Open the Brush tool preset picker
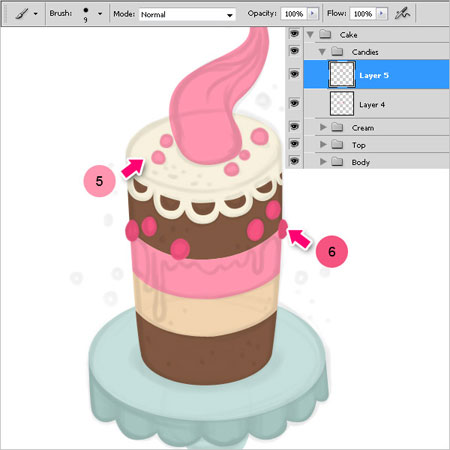 click(x=21, y=14)
